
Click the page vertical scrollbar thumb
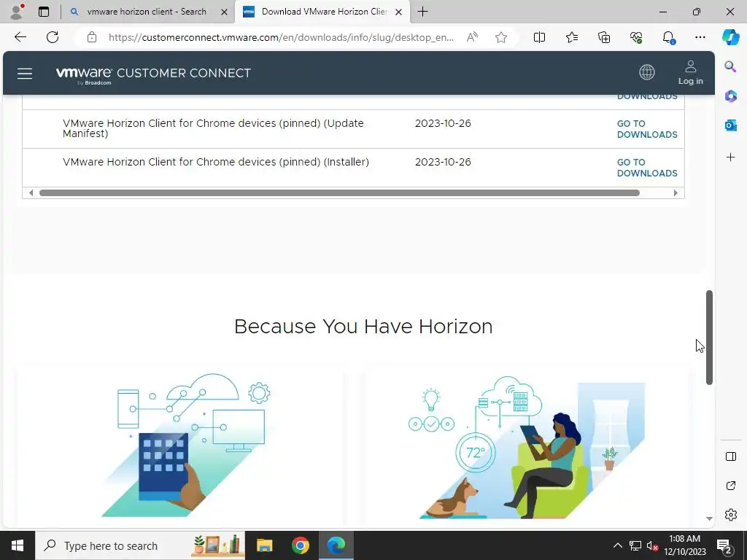pos(709,337)
